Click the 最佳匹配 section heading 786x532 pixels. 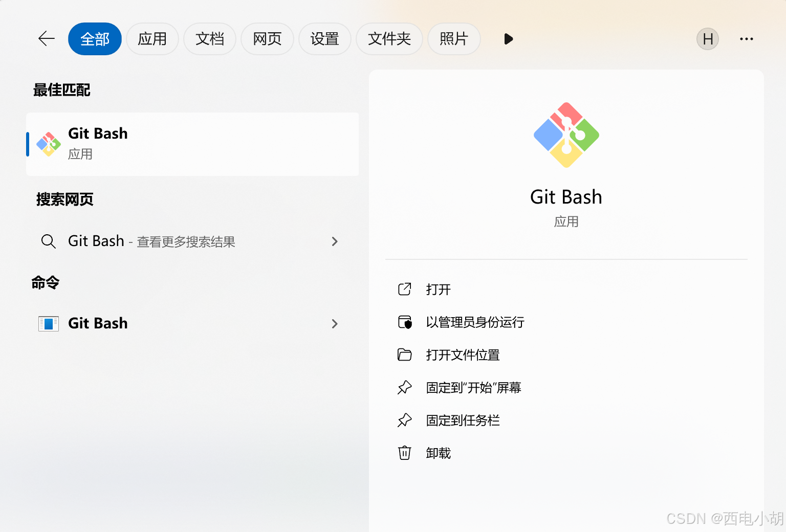(62, 90)
